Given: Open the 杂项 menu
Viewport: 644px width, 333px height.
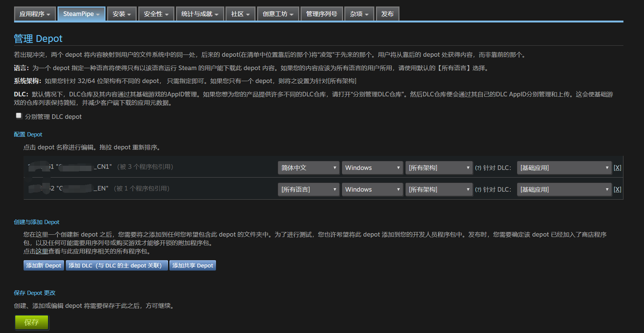Looking at the screenshot, I should [x=360, y=14].
